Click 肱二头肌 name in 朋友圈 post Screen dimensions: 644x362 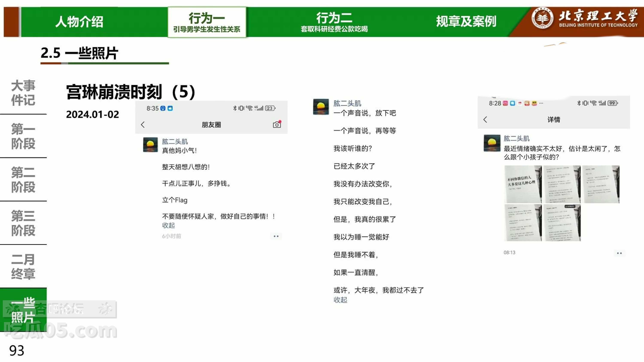pos(175,142)
